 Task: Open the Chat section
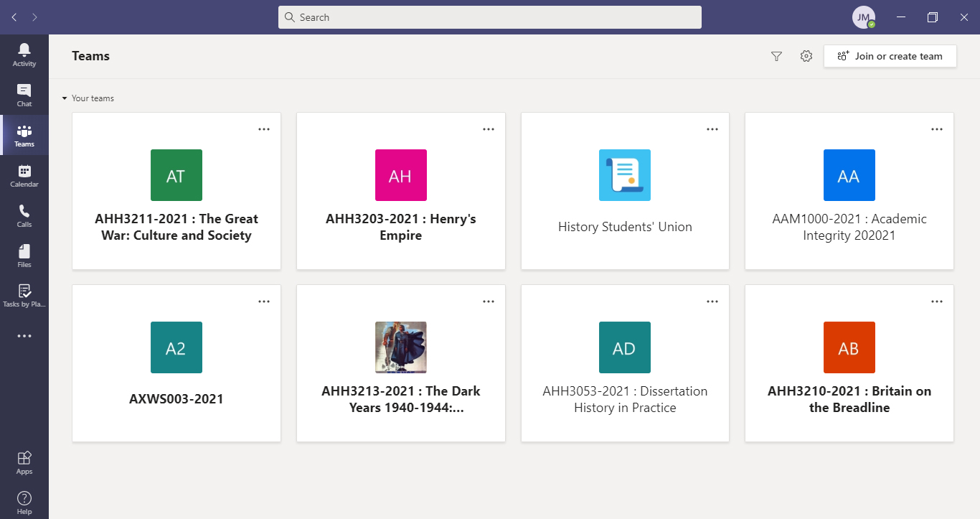coord(24,95)
